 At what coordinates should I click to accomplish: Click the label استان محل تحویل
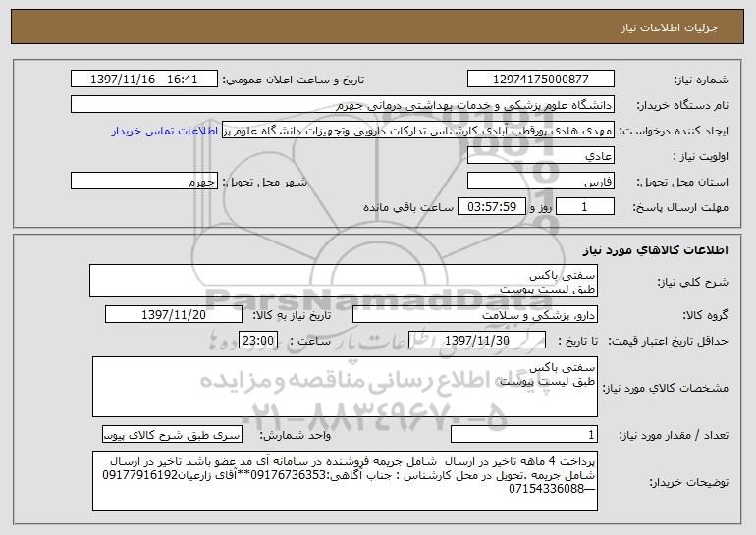682,182
